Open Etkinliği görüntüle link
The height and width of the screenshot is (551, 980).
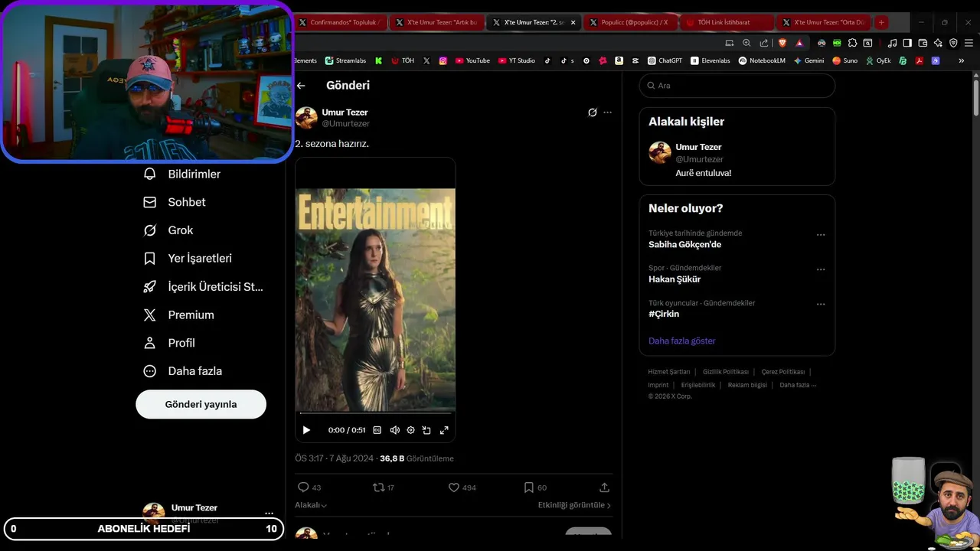pyautogui.click(x=574, y=505)
